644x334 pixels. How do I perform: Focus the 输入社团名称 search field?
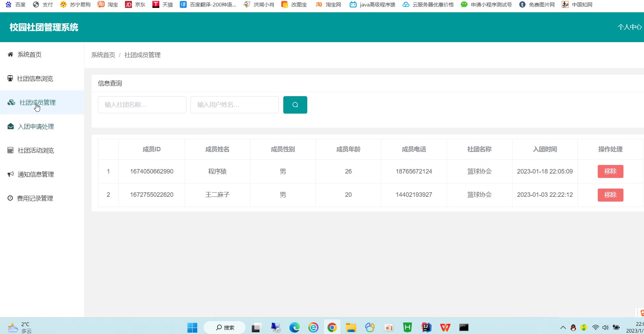point(142,105)
